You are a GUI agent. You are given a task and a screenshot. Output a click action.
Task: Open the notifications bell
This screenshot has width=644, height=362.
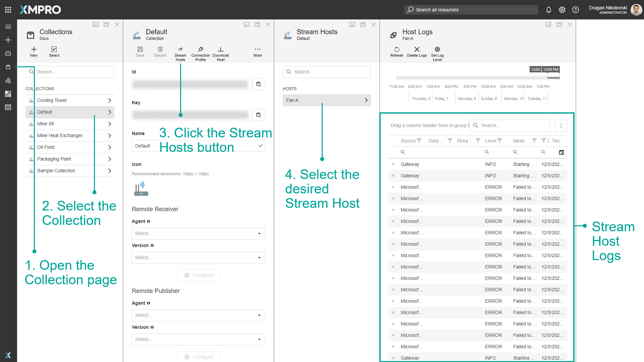pyautogui.click(x=549, y=10)
